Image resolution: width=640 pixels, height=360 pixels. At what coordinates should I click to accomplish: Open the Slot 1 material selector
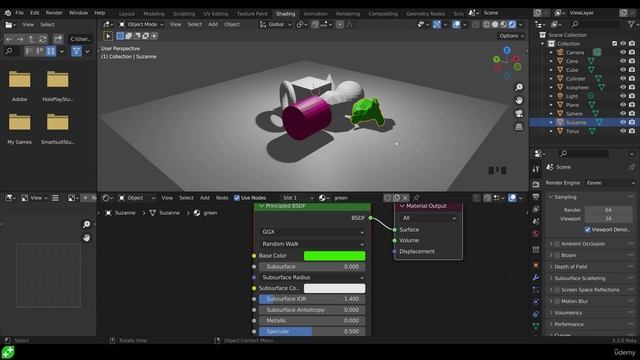click(298, 198)
